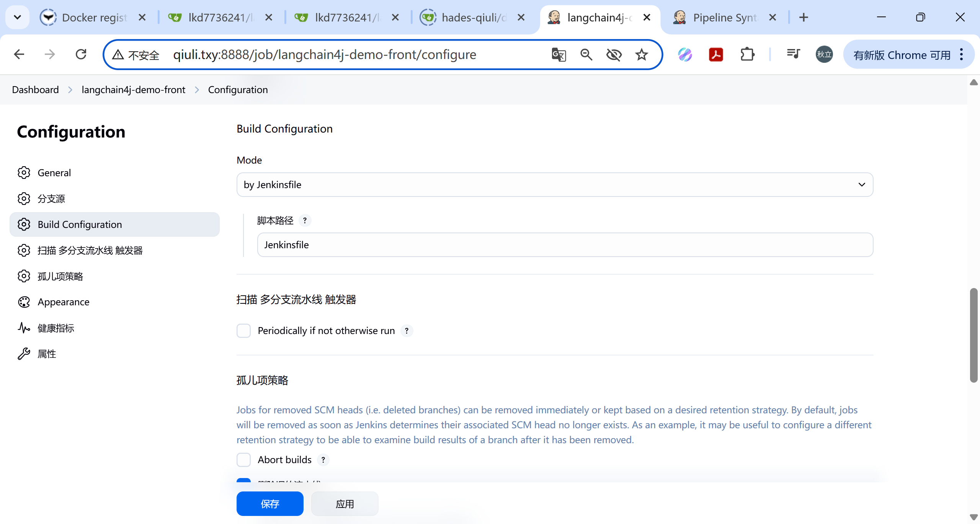Click the not secure 不安全 warning

click(136, 55)
